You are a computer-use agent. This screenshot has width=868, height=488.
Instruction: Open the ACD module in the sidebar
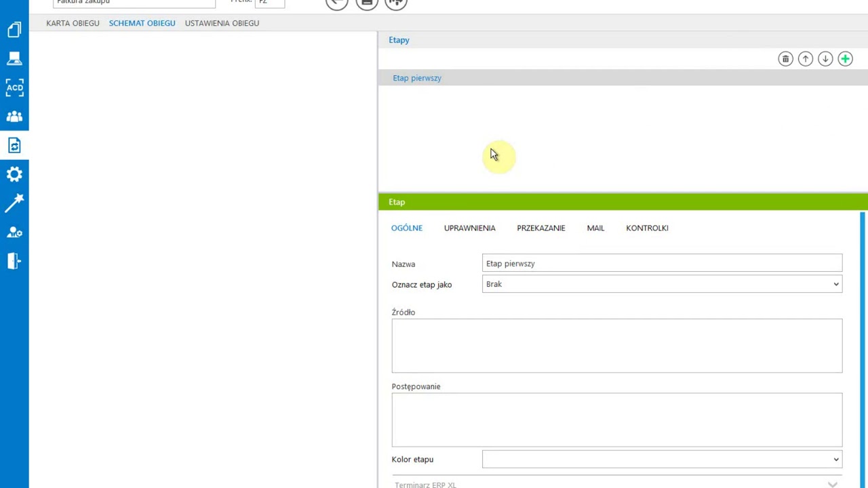[x=14, y=87]
